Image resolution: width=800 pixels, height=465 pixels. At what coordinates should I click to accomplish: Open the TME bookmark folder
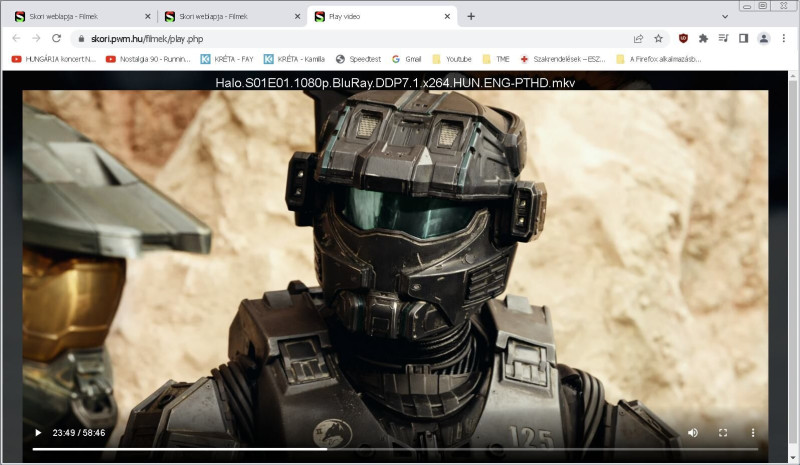pos(496,59)
